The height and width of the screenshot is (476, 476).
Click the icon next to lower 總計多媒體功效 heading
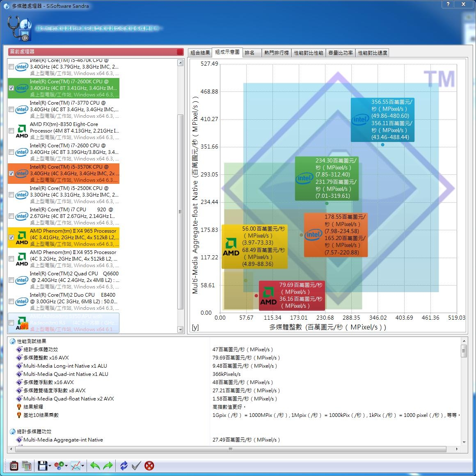click(13, 431)
